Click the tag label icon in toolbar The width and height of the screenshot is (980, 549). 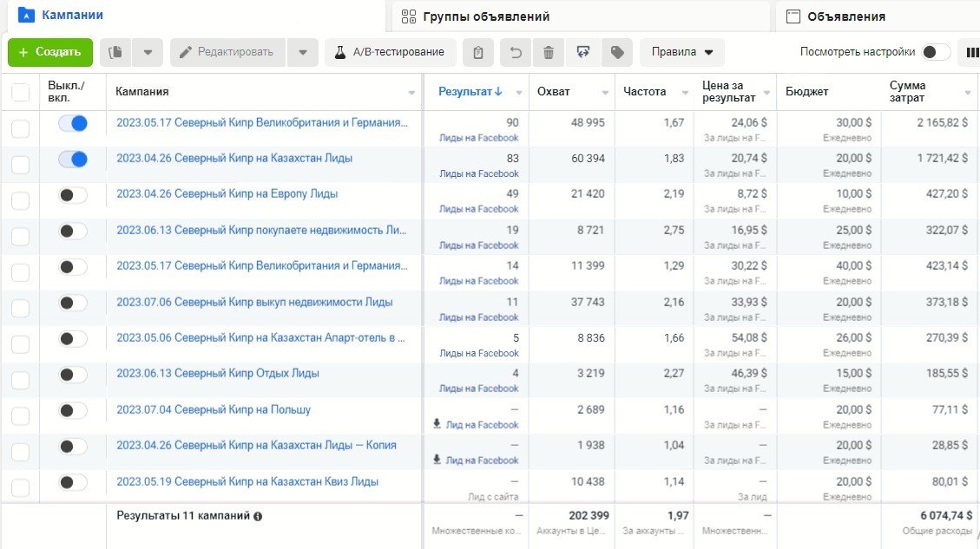coord(617,52)
